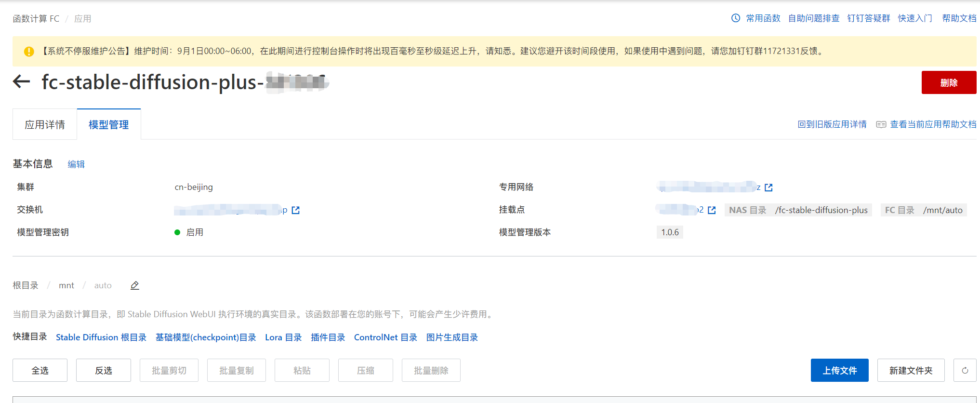Click the 批量删除 button

[x=431, y=370]
